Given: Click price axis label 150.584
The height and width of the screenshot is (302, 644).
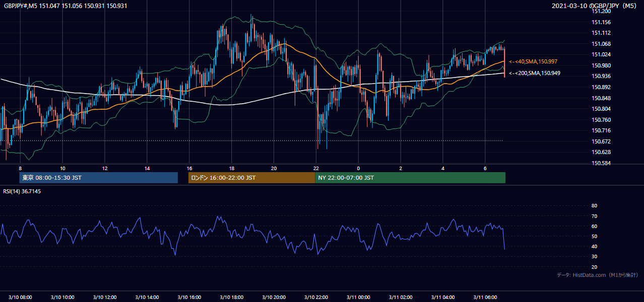Looking at the screenshot, I should pyautogui.click(x=601, y=163).
